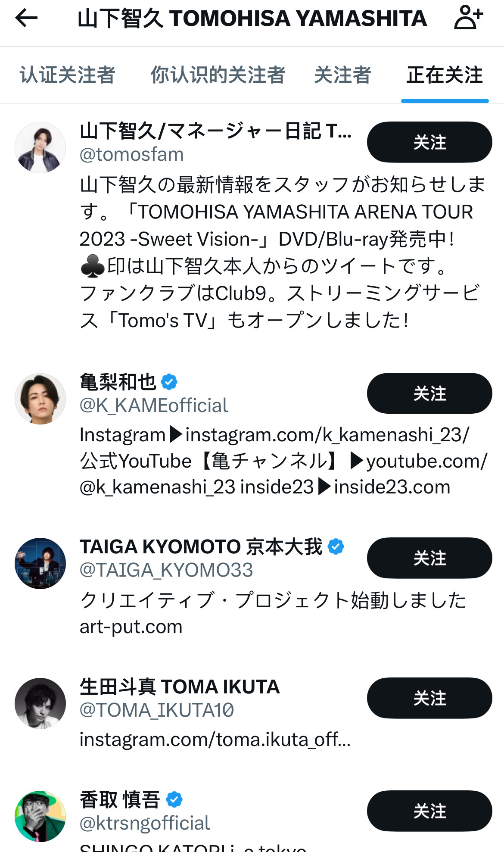Open the art-put.com link
Viewport: 504px width, 852px height.
[131, 627]
